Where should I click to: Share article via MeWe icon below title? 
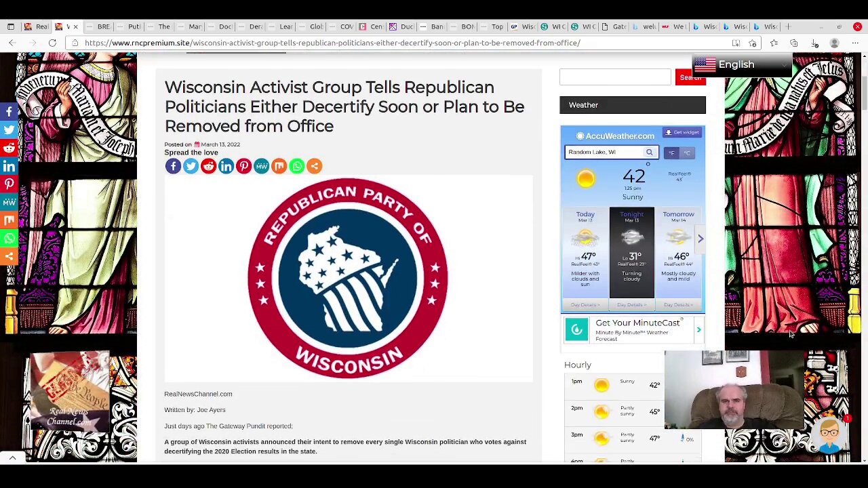[x=261, y=166]
